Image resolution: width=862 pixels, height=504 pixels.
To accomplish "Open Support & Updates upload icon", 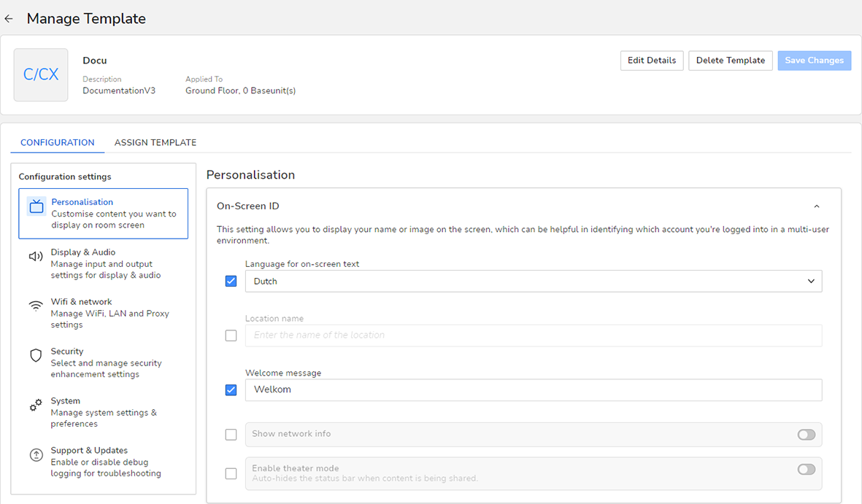I will point(36,455).
